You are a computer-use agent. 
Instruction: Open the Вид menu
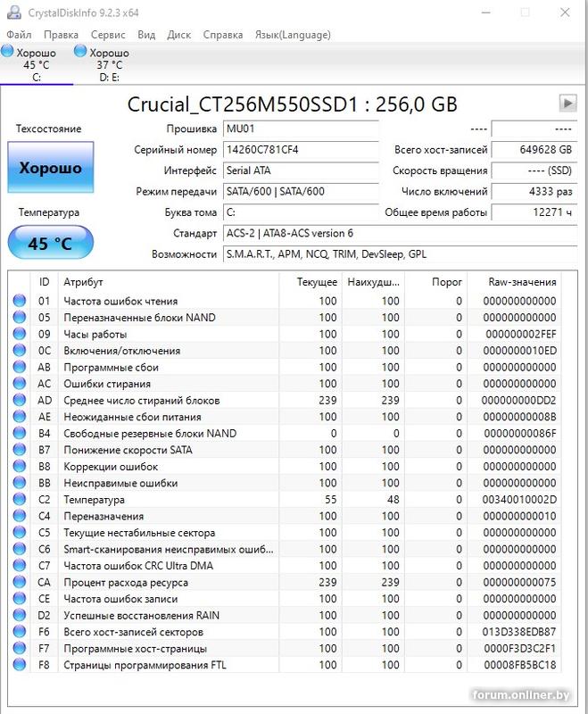pos(146,35)
